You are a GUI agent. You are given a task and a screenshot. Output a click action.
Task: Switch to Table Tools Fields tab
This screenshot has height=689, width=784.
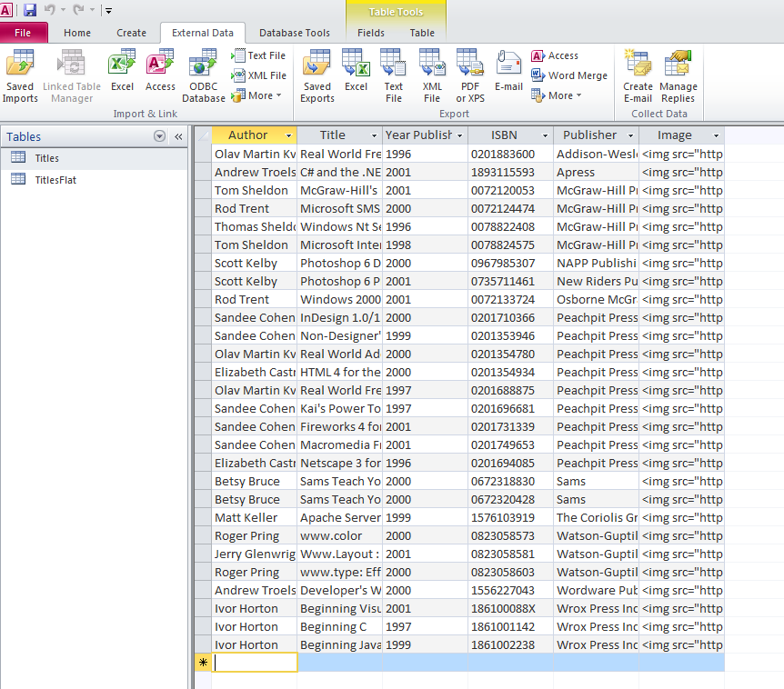coord(371,33)
